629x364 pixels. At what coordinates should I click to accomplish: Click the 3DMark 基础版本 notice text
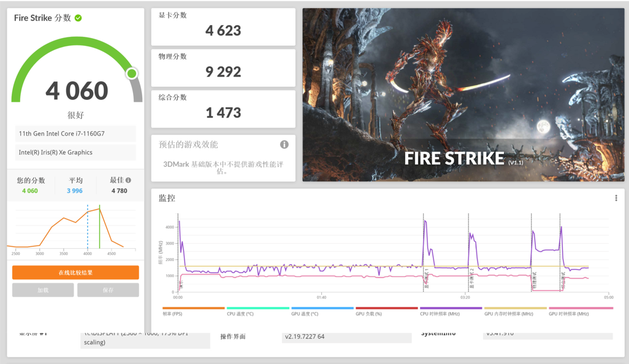coord(223,167)
